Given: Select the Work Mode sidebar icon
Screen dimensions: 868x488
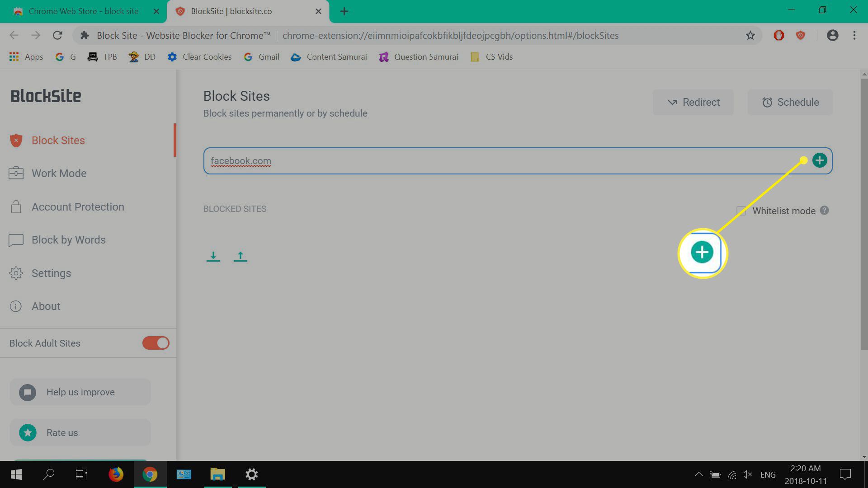Looking at the screenshot, I should pos(16,174).
